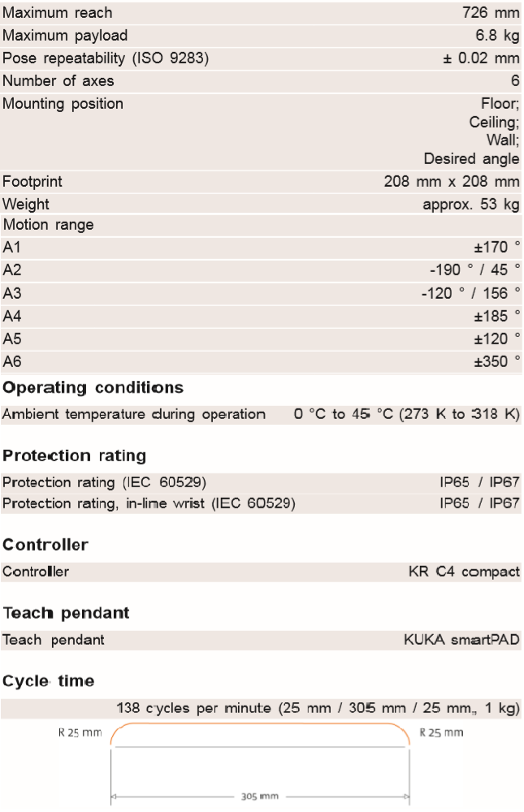Select the A1 axis row label
Screen dimensions: 524x812
(x=11, y=247)
